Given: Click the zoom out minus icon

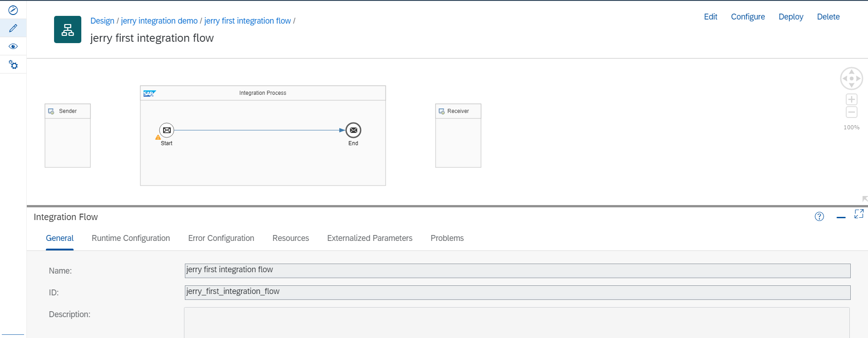Looking at the screenshot, I should (x=852, y=113).
